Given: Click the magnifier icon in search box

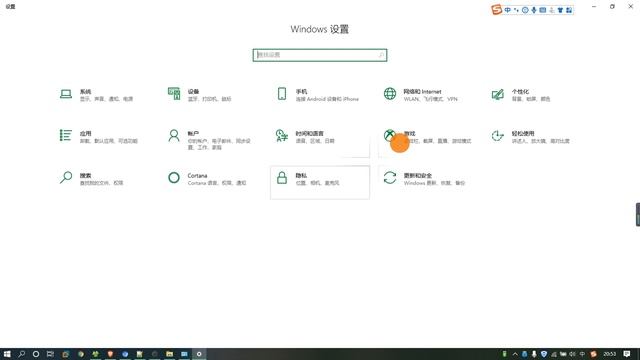Looking at the screenshot, I should click(381, 55).
